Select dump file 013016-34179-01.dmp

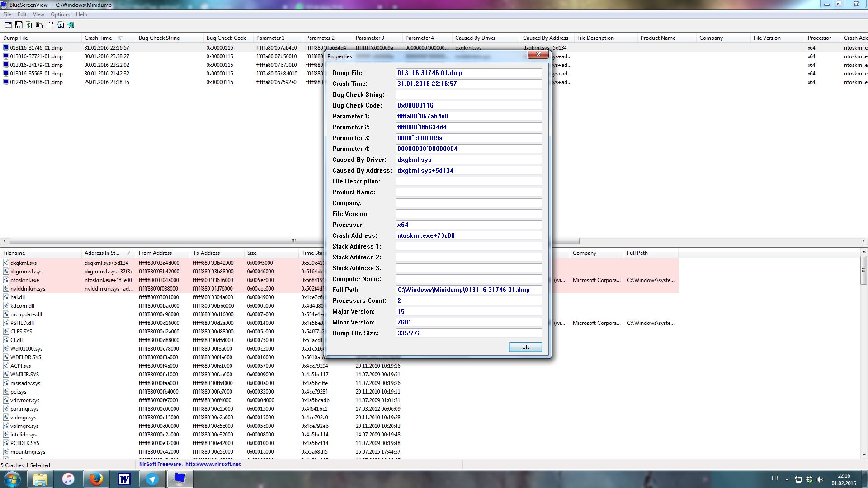click(x=36, y=65)
